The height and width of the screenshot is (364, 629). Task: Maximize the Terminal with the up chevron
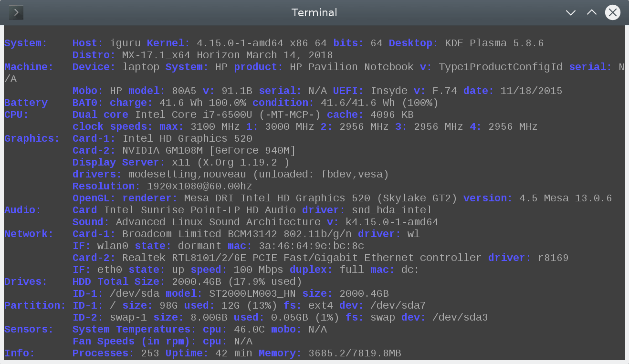592,12
